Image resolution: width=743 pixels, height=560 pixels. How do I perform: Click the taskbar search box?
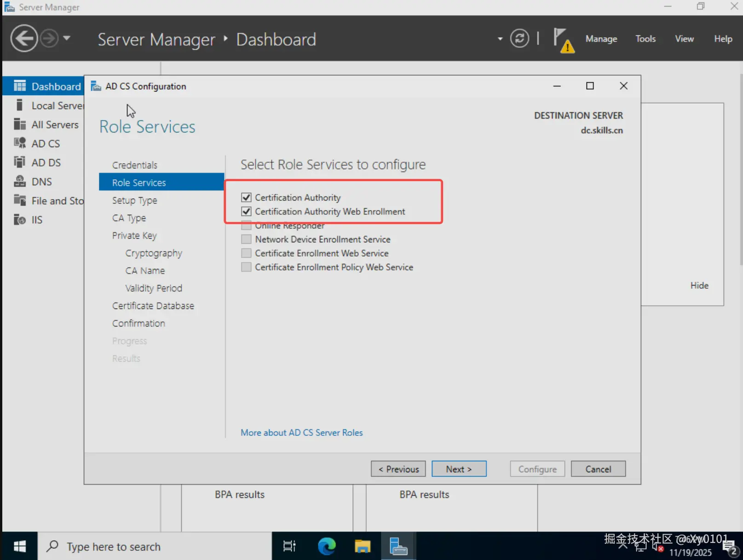pyautogui.click(x=155, y=546)
